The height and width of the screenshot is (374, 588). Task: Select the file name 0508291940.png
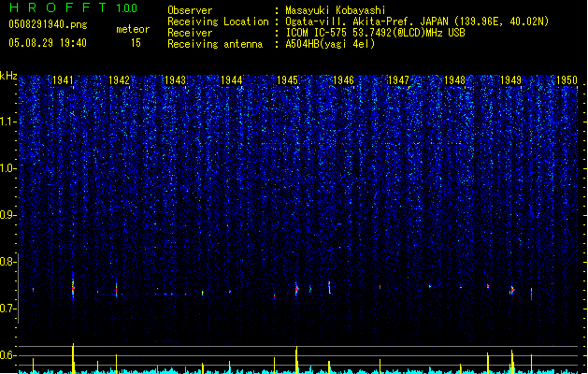pyautogui.click(x=48, y=24)
